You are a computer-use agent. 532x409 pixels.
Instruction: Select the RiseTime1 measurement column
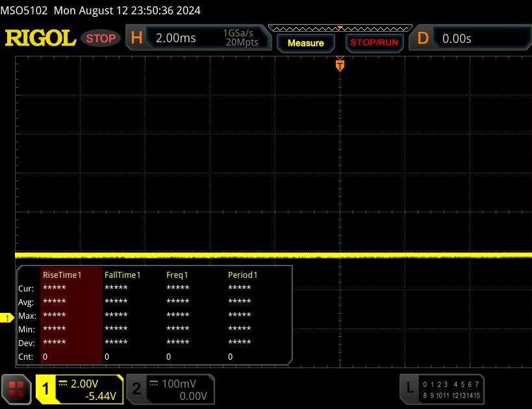click(62, 275)
